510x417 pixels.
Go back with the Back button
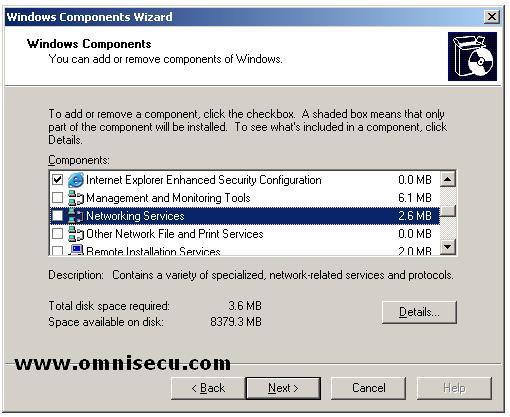click(x=208, y=388)
